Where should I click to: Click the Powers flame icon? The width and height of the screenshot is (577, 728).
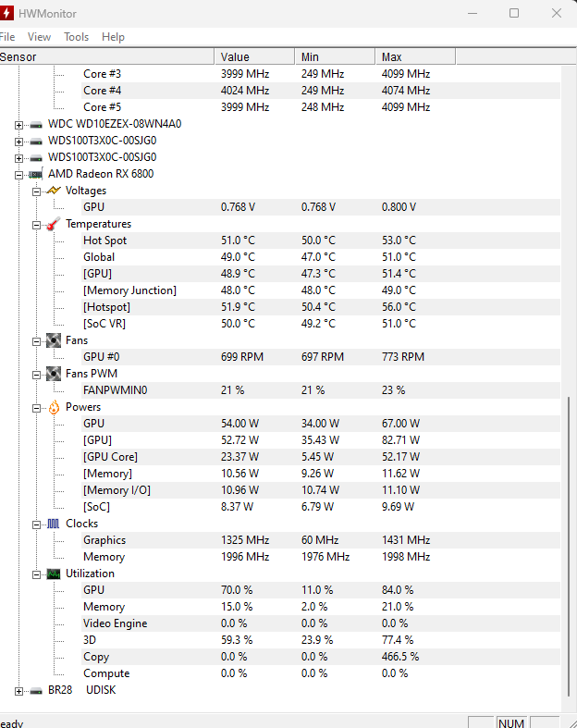[x=53, y=407]
